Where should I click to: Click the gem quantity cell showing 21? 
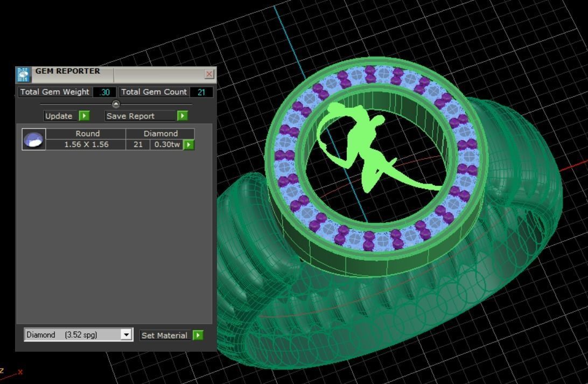click(x=138, y=145)
